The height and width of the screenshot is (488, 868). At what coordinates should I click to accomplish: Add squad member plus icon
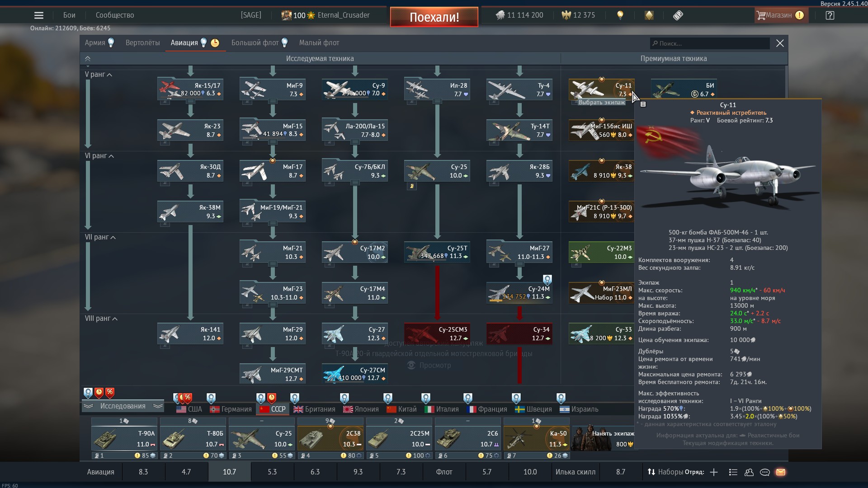[x=714, y=472]
